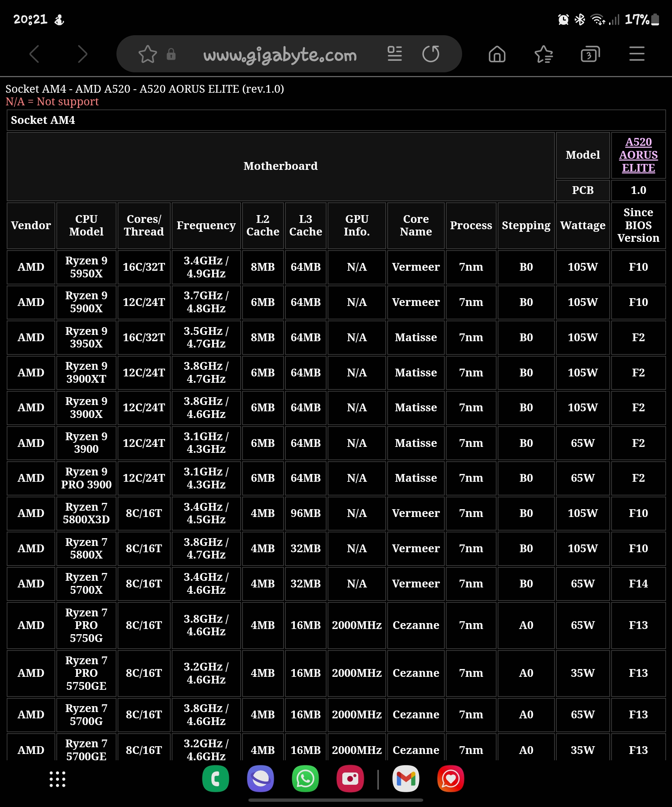Select the 'Ryzen 7 5800X' cell

(86, 549)
